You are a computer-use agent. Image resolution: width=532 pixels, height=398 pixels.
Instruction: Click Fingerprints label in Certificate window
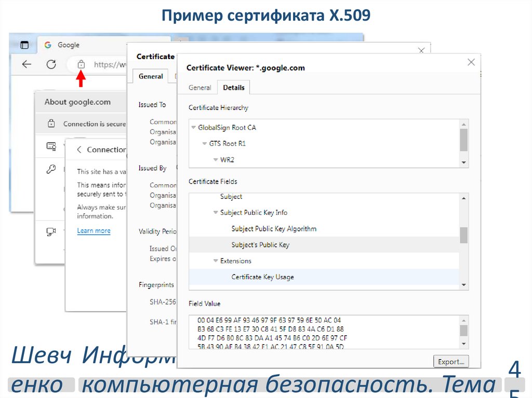click(x=156, y=285)
